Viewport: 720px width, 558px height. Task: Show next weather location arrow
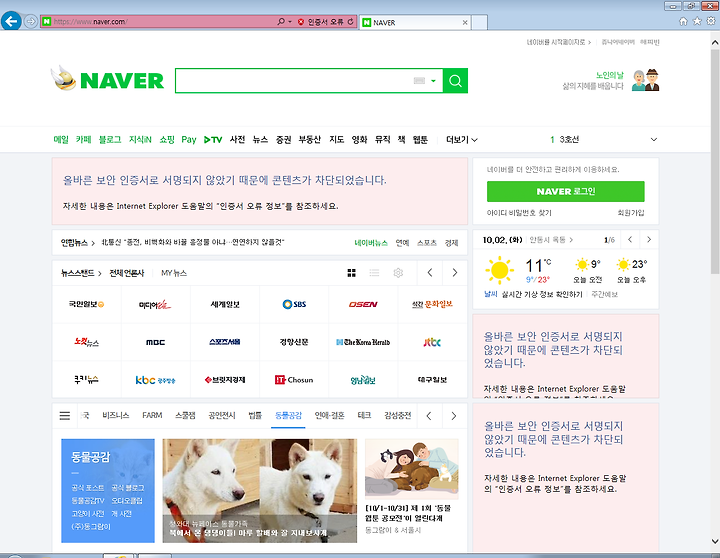649,239
